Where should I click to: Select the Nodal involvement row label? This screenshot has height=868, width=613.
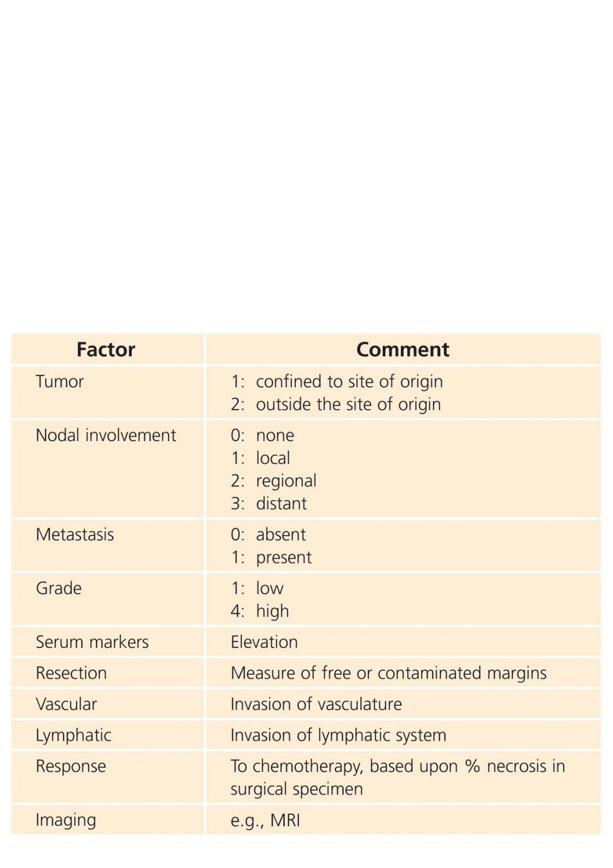click(x=105, y=435)
